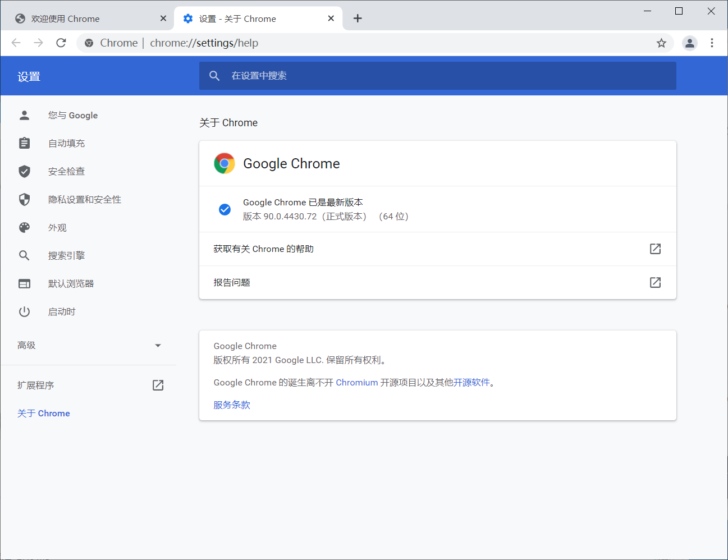Select 关于 Chrome in sidebar
The width and height of the screenshot is (728, 560).
pos(44,413)
